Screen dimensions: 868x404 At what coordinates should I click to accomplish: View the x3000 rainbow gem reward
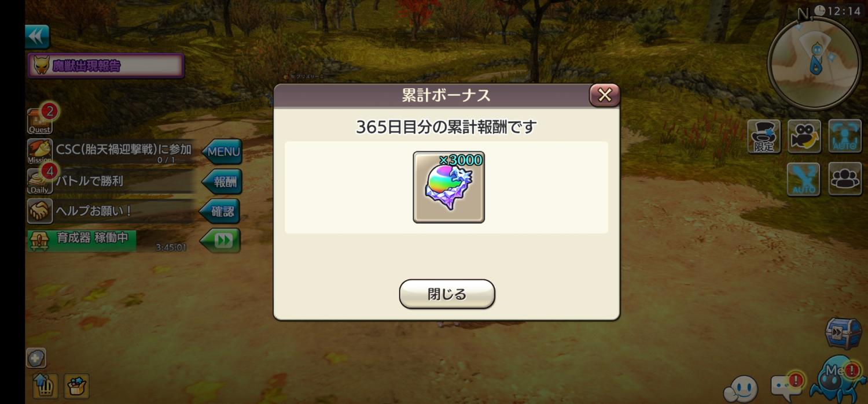(x=448, y=187)
